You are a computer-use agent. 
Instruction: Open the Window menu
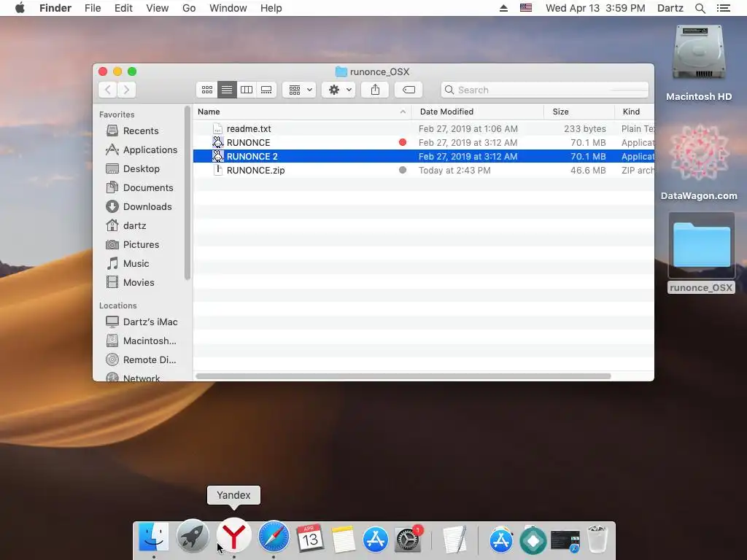coord(228,8)
